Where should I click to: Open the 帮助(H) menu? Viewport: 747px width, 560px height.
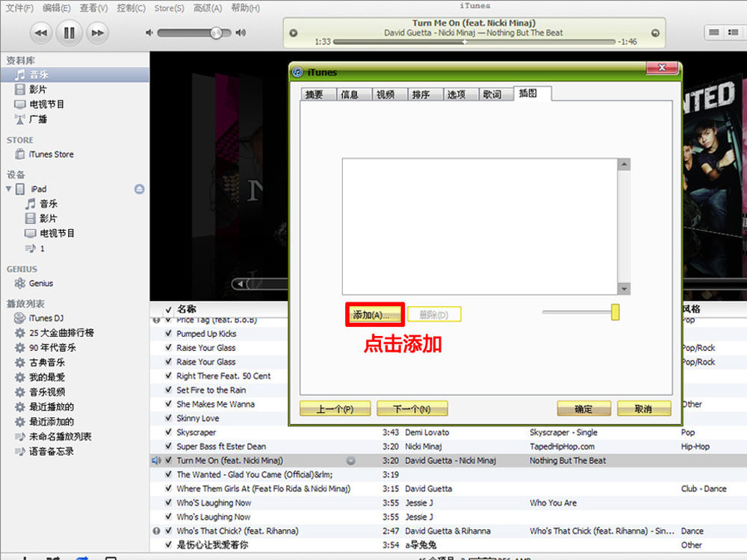[x=245, y=8]
